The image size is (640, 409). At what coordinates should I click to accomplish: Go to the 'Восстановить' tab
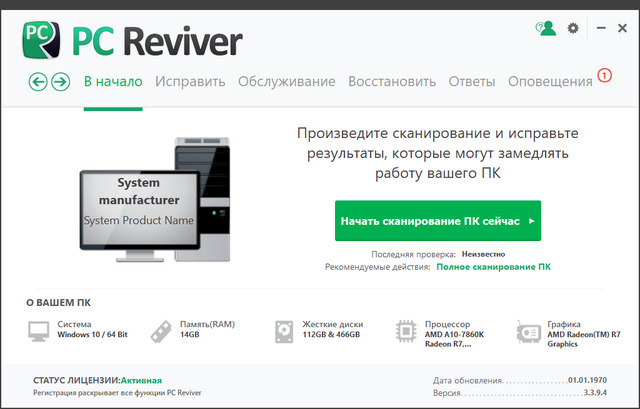click(x=392, y=82)
